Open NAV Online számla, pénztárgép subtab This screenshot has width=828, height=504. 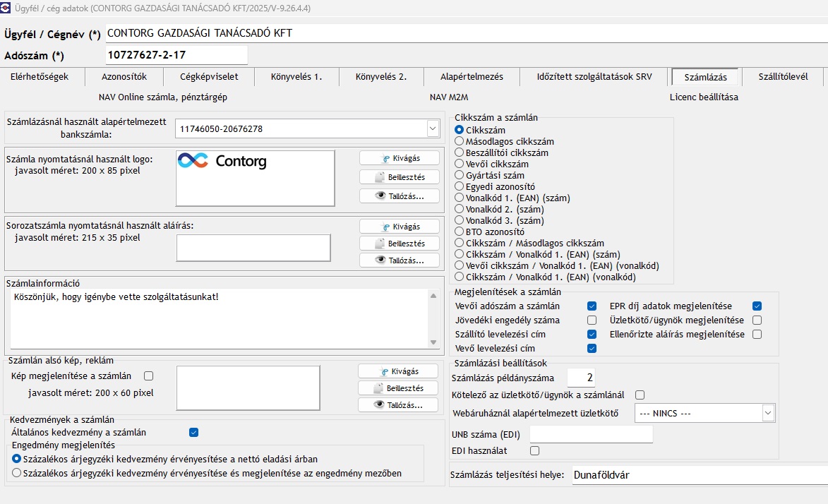tap(162, 97)
